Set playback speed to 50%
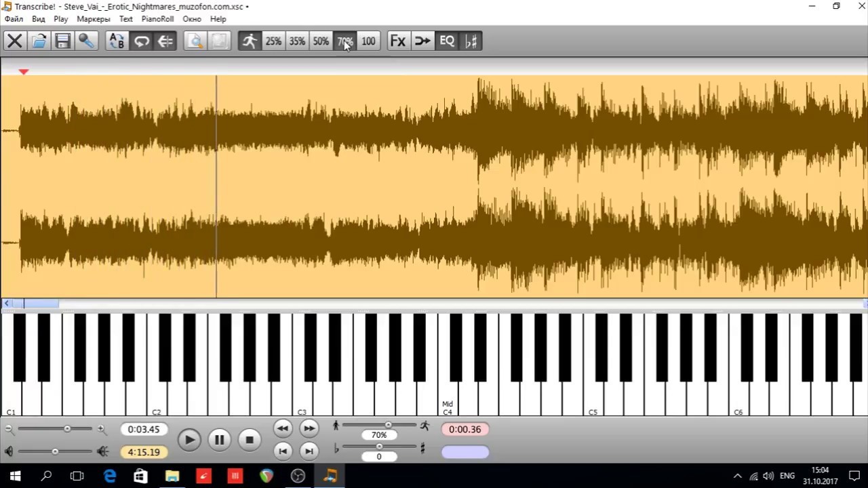Viewport: 868px width, 488px height. 320,41
